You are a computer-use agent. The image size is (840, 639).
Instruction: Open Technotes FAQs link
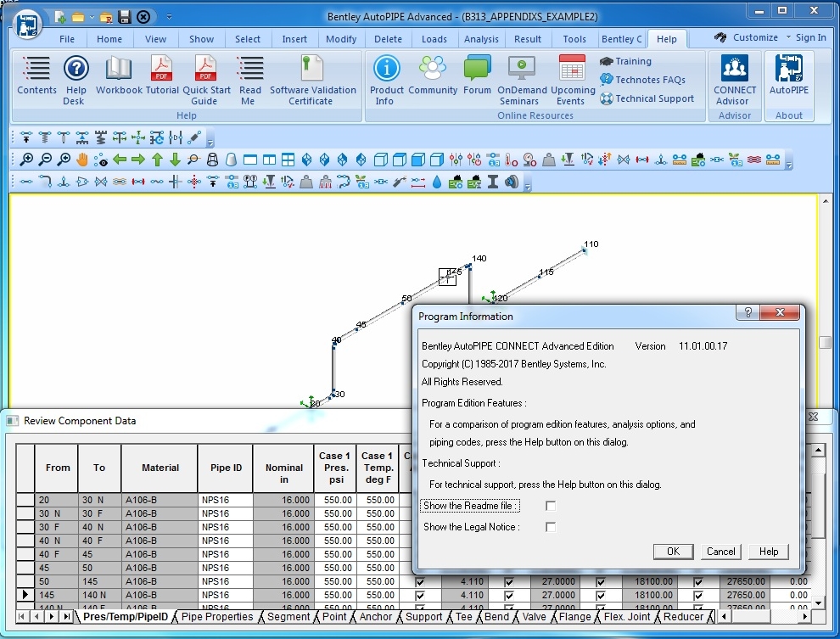(x=642, y=80)
